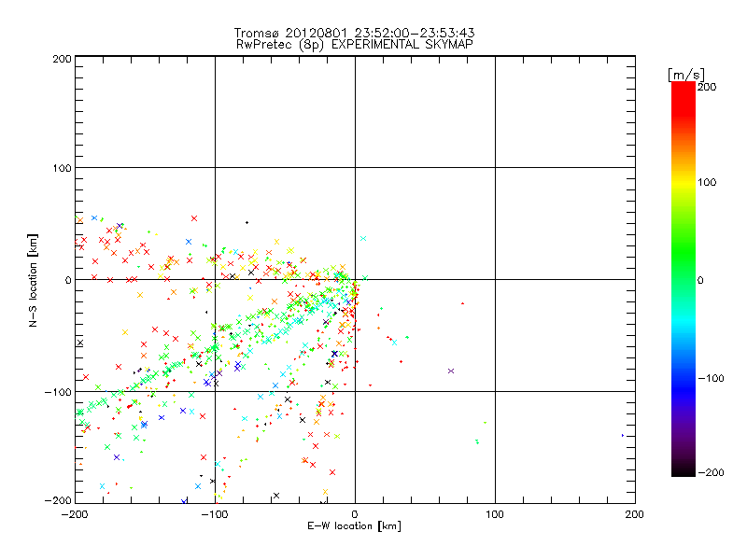
Task: Click the 'E-W location [km]' axis label
Action: [x=355, y=527]
